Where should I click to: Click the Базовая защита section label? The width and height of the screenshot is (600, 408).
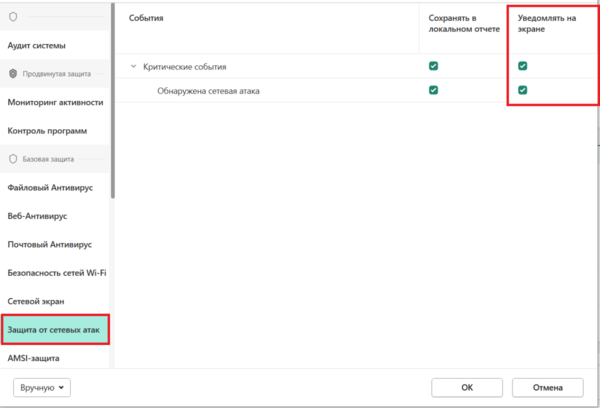pos(48,159)
